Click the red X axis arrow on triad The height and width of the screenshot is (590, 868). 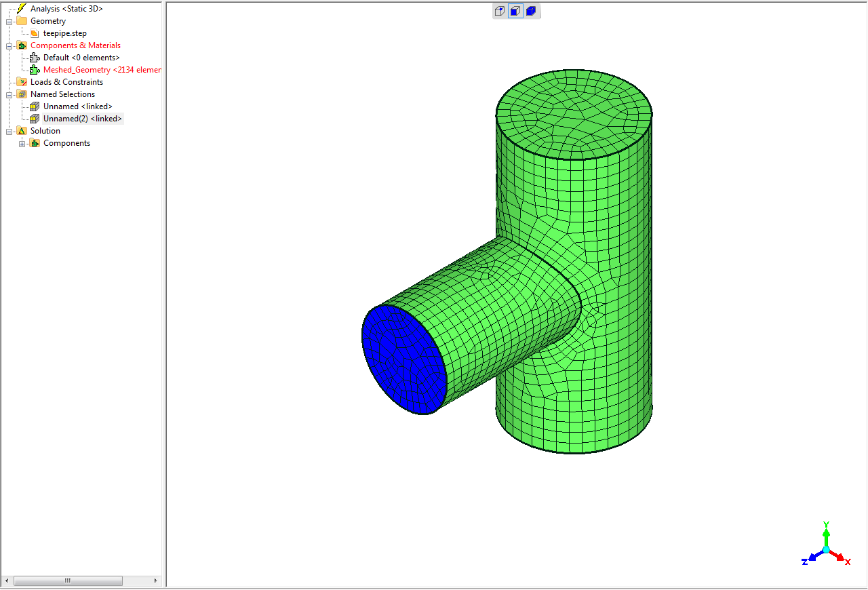[x=840, y=557]
